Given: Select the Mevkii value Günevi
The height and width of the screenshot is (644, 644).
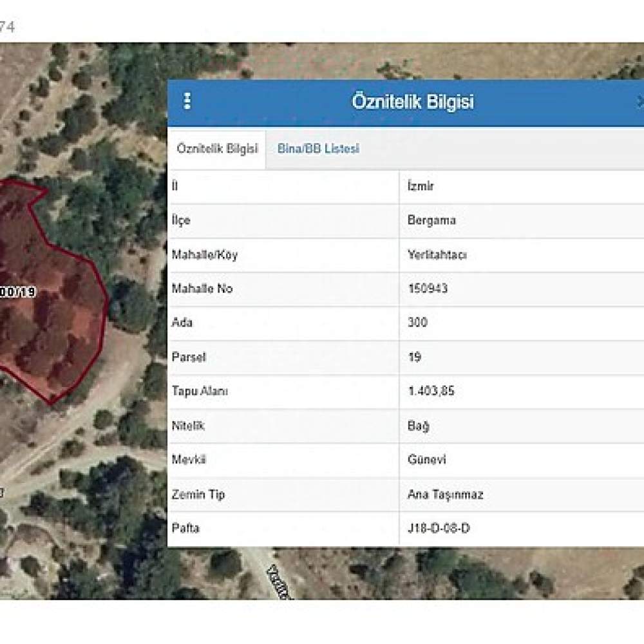Looking at the screenshot, I should tap(427, 460).
